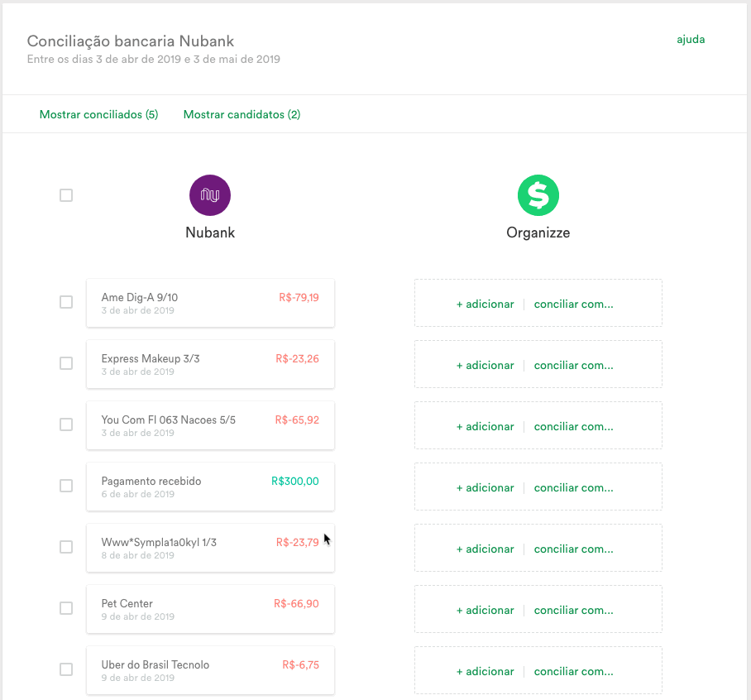
Task: Open conciliar com... for Pagamento recebido
Action: point(573,487)
